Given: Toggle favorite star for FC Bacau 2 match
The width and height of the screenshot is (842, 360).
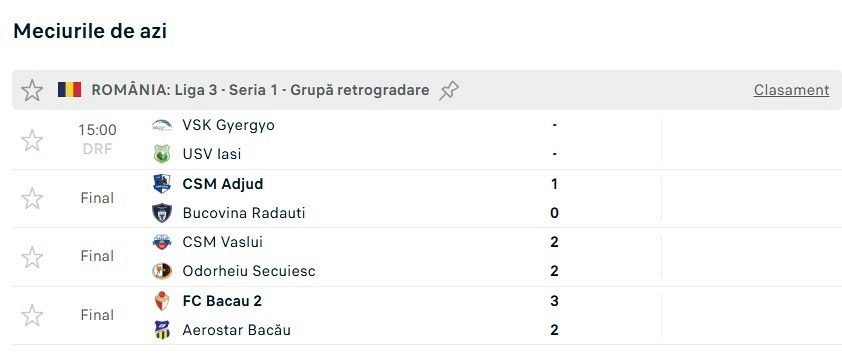Looking at the screenshot, I should [x=32, y=315].
